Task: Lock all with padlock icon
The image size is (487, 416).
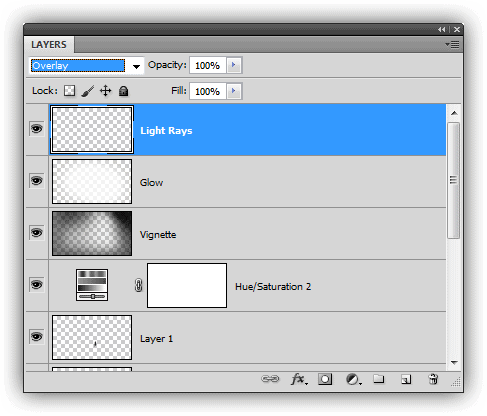Action: click(x=124, y=91)
